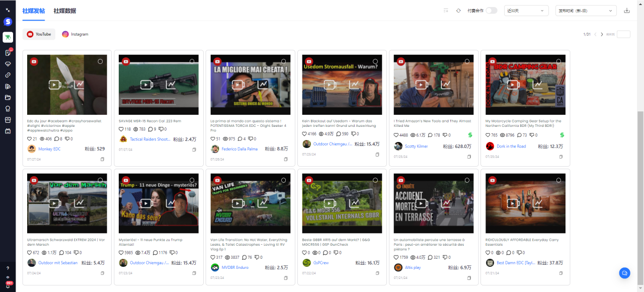Open Federico Dalla Palma channel link
This screenshot has width=644, height=292.
pyautogui.click(x=239, y=149)
